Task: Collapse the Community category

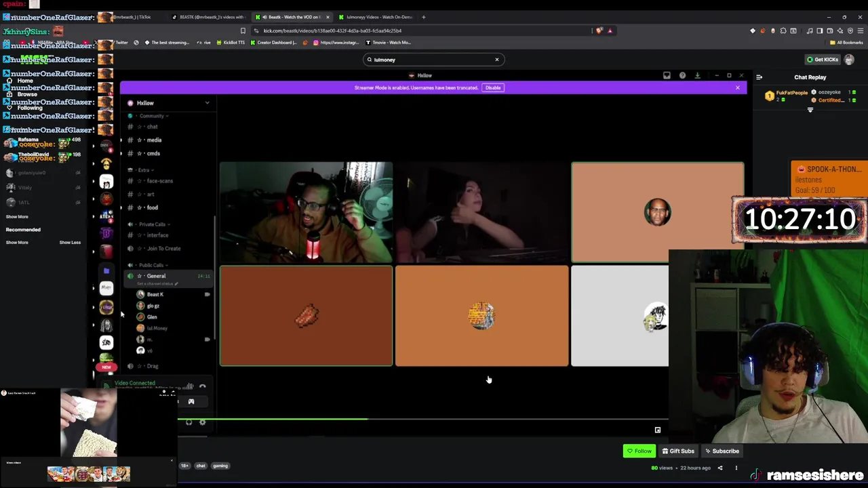Action: [154, 116]
